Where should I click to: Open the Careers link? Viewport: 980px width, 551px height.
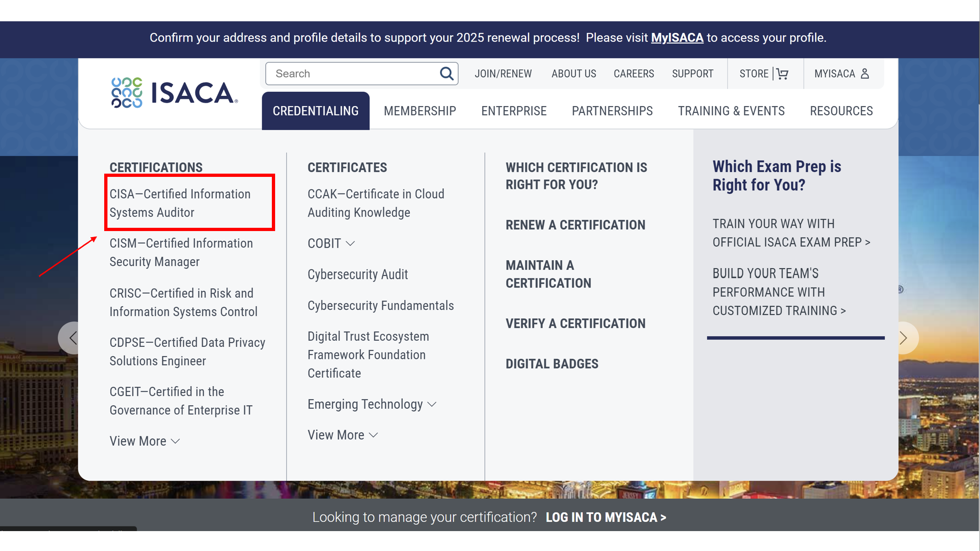(634, 74)
